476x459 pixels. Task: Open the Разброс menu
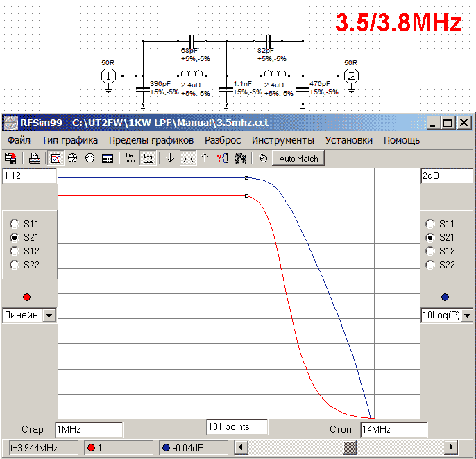click(x=223, y=140)
